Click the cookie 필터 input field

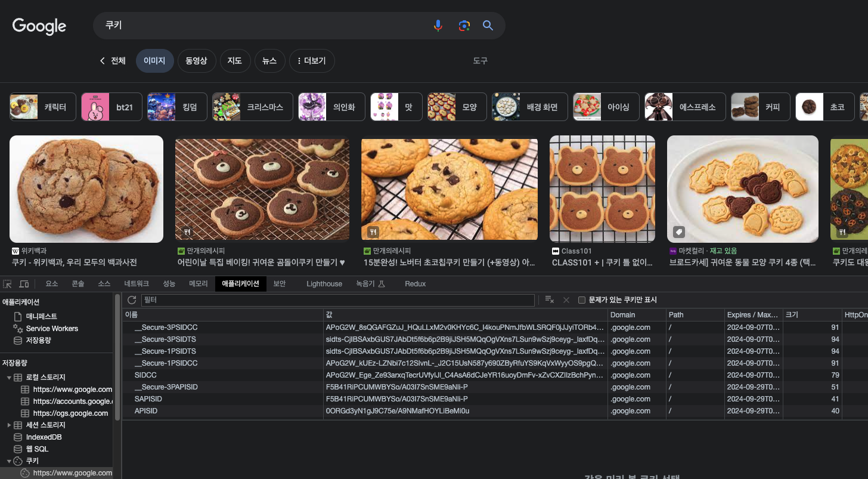click(x=338, y=300)
